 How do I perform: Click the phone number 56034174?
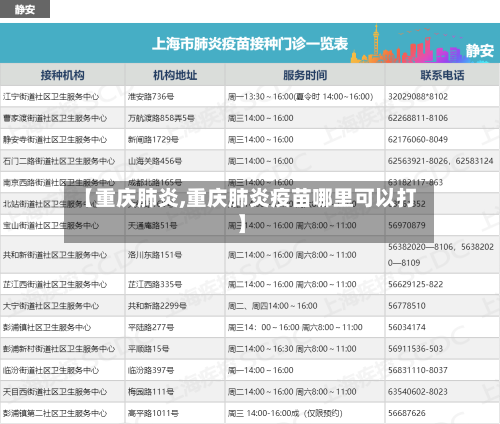407,327
